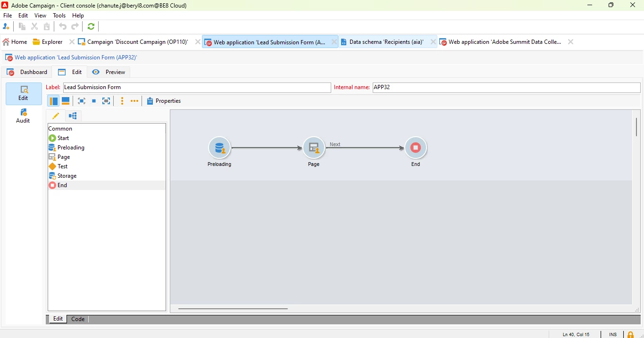The height and width of the screenshot is (338, 644).
Task: Close the Data schema Recipients tab
Action: [x=433, y=42]
